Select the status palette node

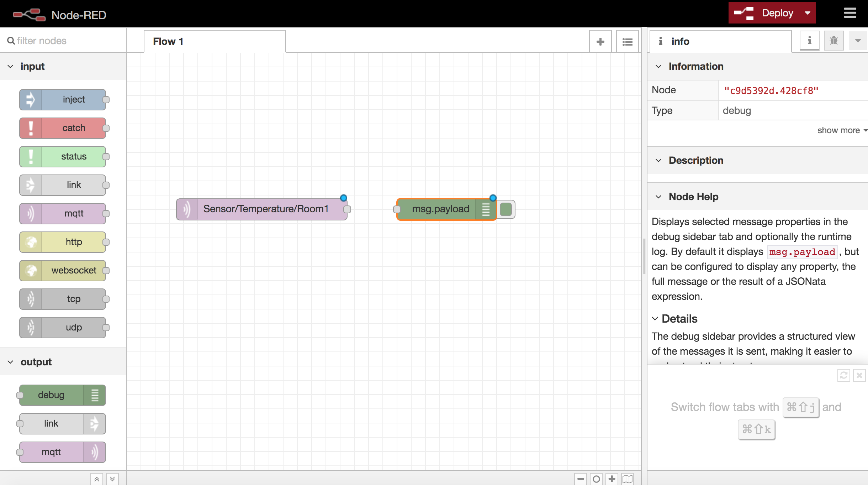(63, 156)
